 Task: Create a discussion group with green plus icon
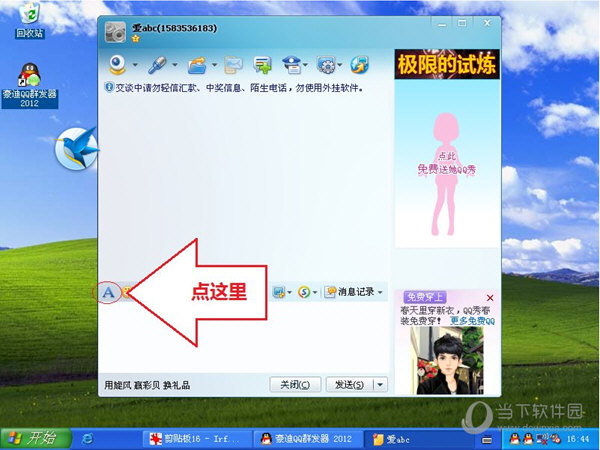(x=262, y=65)
